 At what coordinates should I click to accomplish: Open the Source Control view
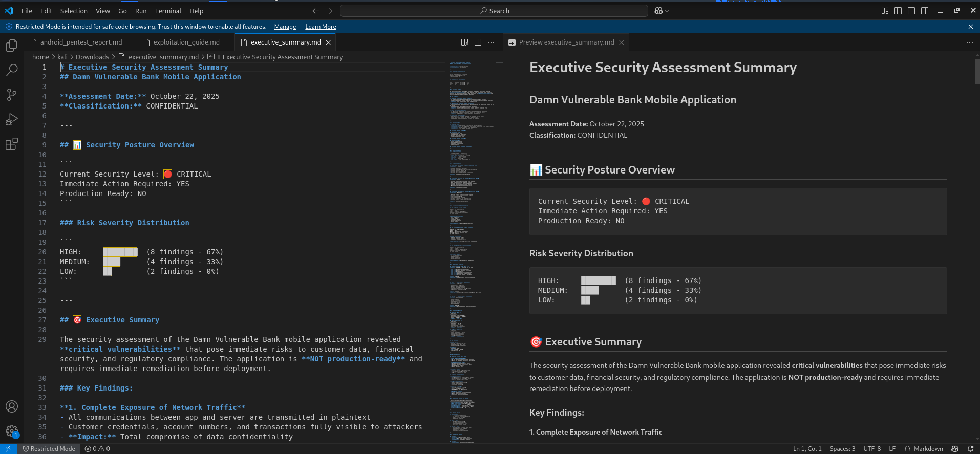point(11,94)
